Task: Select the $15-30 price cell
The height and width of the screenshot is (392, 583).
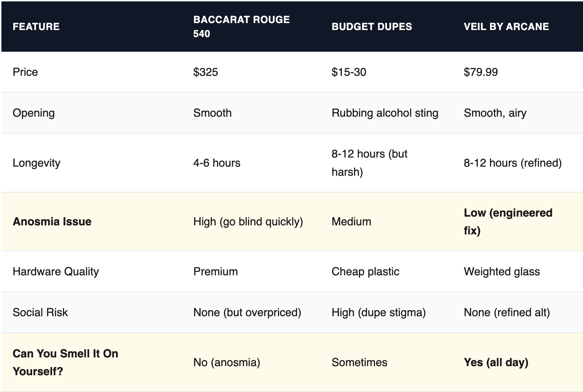Action: [349, 72]
